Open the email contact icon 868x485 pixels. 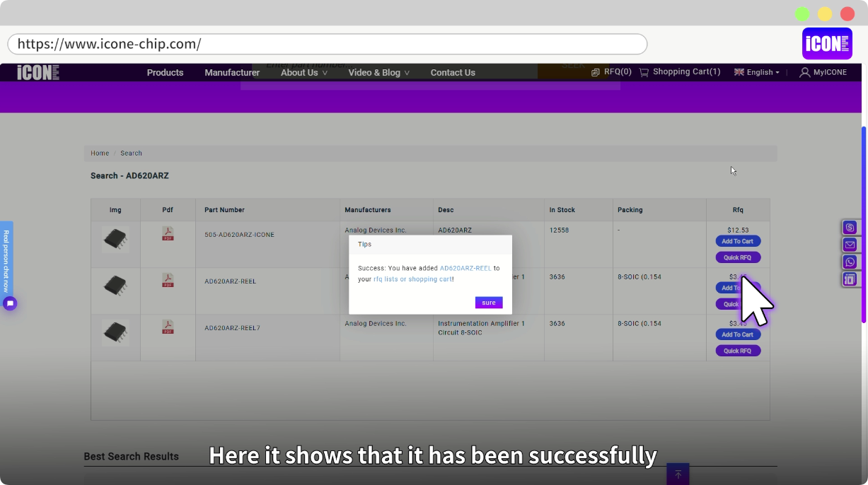[x=850, y=245]
